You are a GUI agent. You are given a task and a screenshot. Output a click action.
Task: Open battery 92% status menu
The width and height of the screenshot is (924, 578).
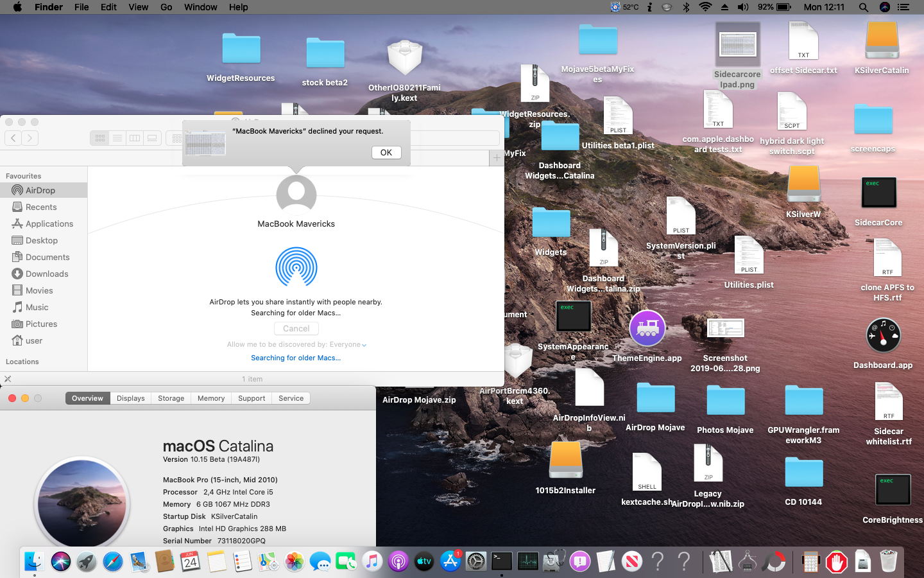[774, 7]
